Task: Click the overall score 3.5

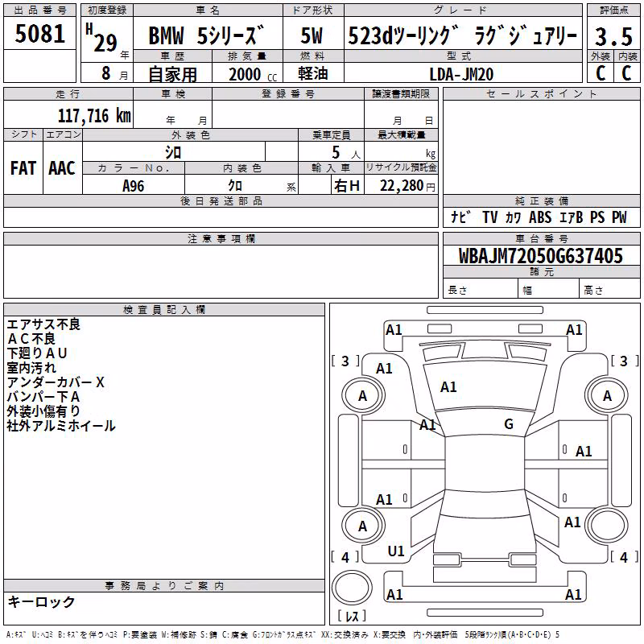Action: pos(613,36)
